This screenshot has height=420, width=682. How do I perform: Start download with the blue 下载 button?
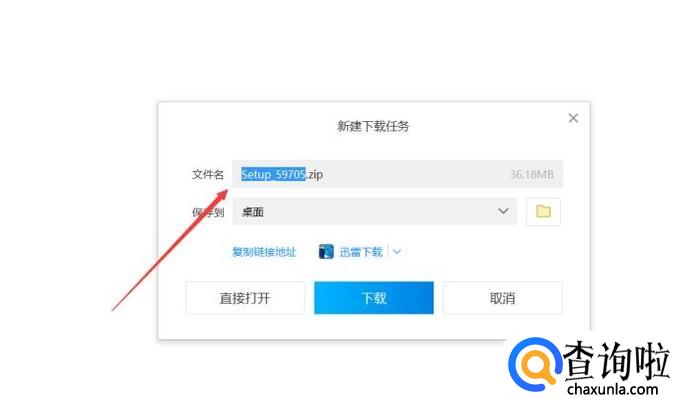point(374,298)
